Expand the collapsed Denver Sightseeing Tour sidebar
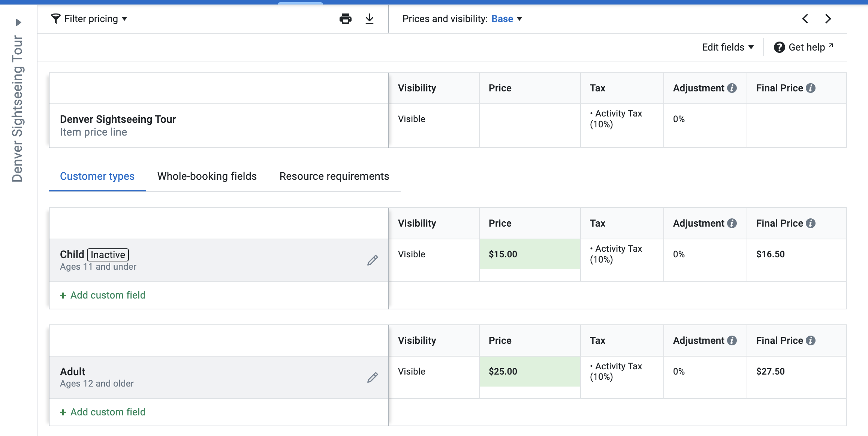This screenshot has width=868, height=436. coord(18,22)
